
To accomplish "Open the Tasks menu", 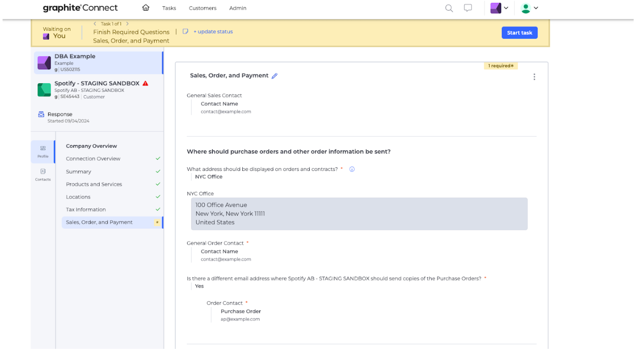I will tap(169, 8).
